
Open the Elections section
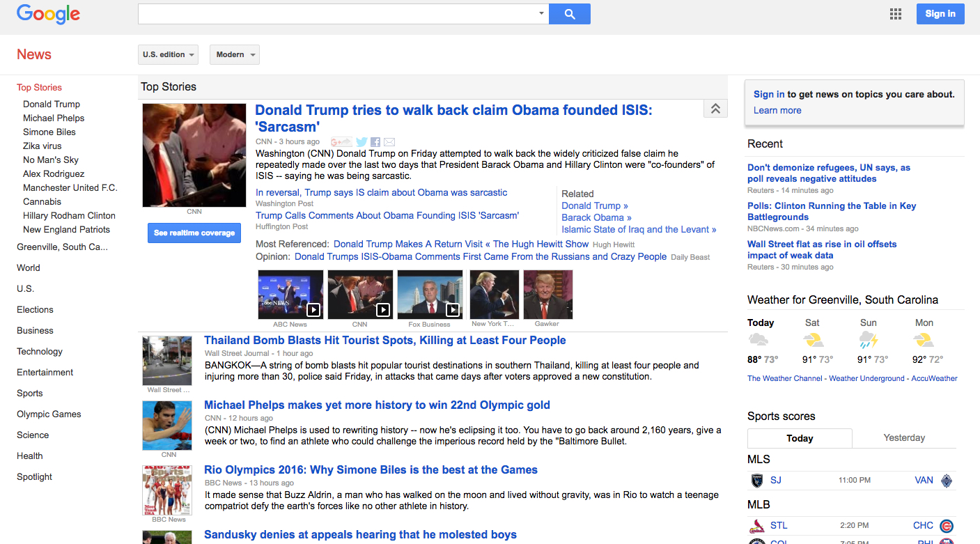click(35, 309)
